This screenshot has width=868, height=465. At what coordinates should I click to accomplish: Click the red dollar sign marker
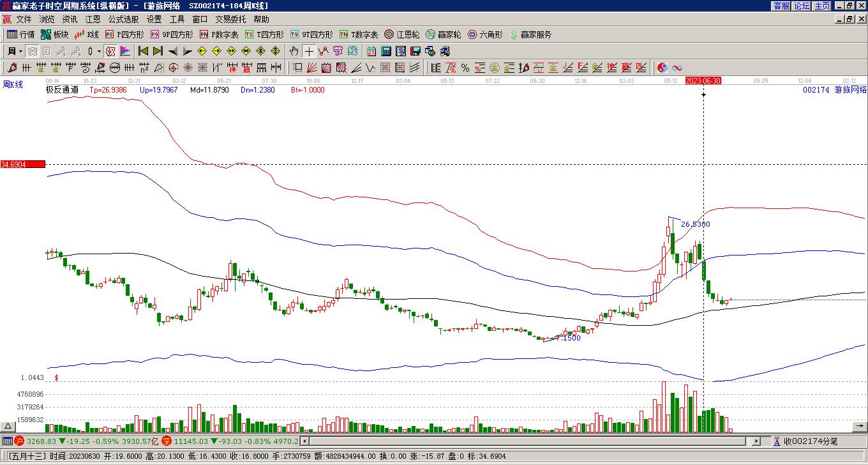click(56, 377)
